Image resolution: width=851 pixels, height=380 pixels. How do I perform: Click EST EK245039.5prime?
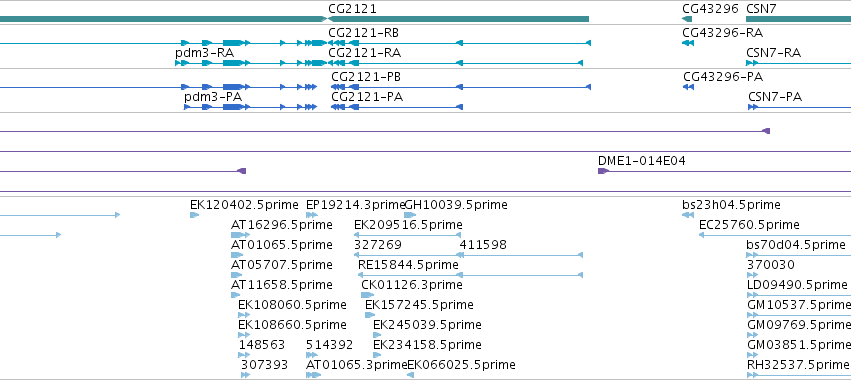click(427, 325)
